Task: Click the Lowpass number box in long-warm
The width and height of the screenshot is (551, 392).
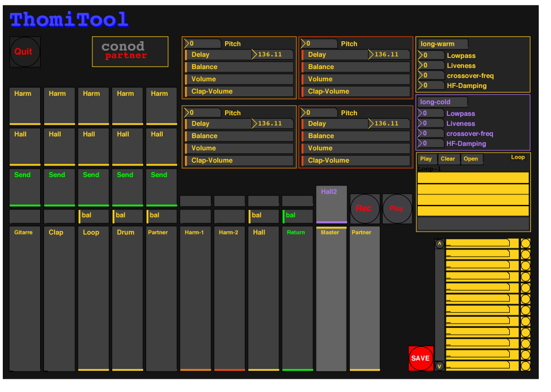Action: click(x=431, y=56)
